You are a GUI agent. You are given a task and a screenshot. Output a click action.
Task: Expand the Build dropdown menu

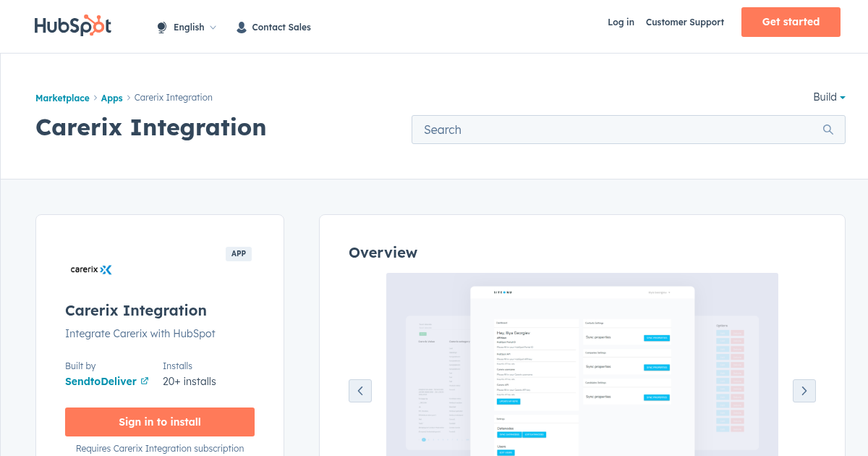coord(829,97)
